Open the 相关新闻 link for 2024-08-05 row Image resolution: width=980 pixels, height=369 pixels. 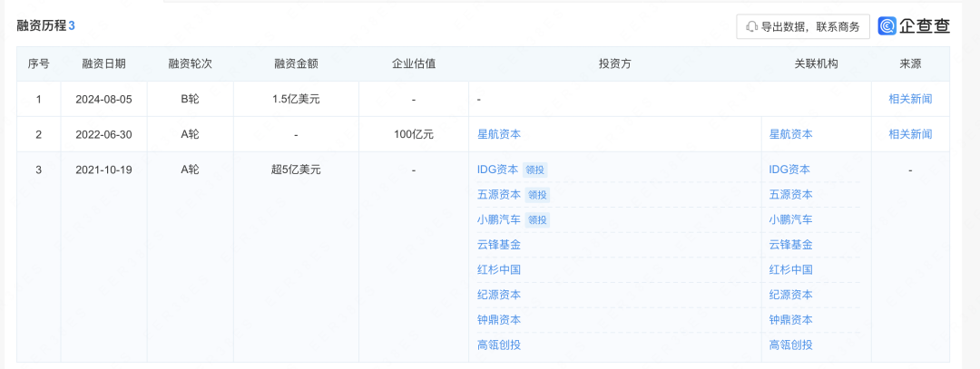pyautogui.click(x=910, y=99)
